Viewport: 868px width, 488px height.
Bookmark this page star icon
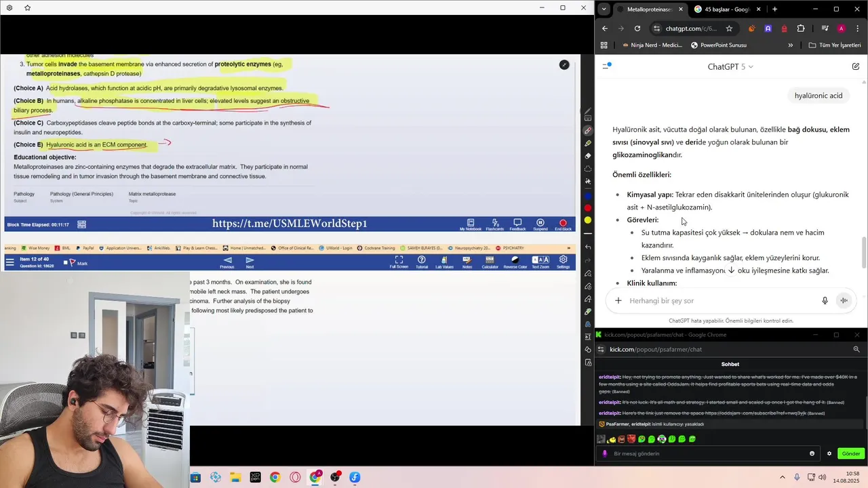point(729,28)
